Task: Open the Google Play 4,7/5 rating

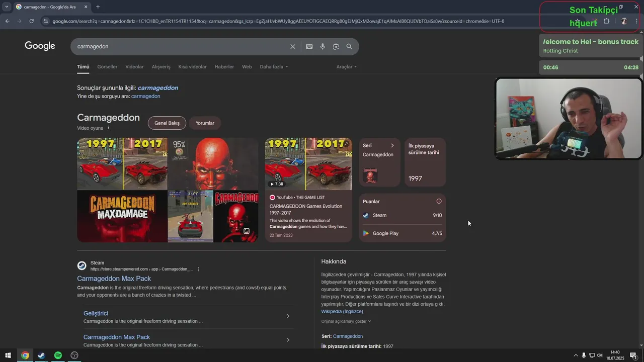Action: pyautogui.click(x=403, y=233)
